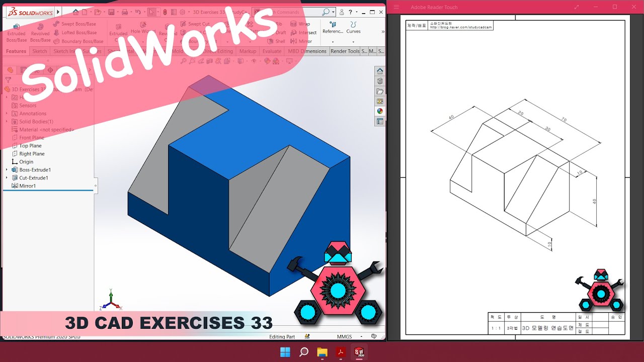This screenshot has height=362, width=644.
Task: Click the SolidWorks login user icon
Action: click(x=342, y=12)
